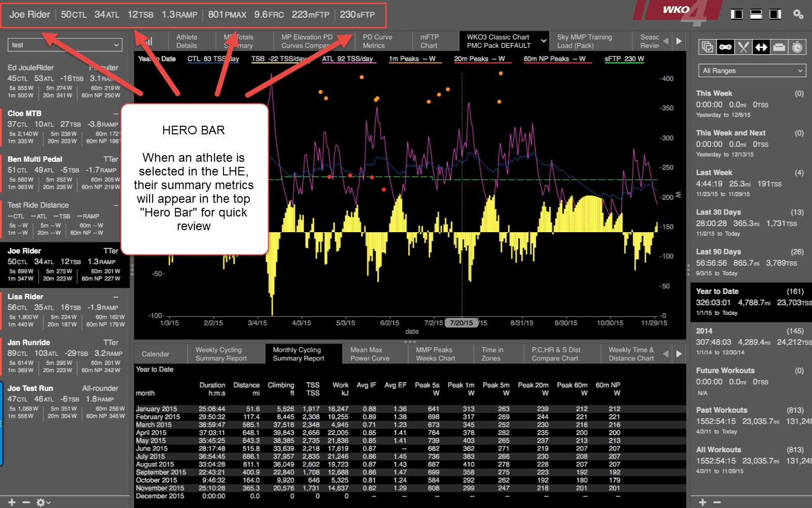This screenshot has height=508, width=812.
Task: Toggle the strength dumbbell filter icon
Action: click(761, 47)
